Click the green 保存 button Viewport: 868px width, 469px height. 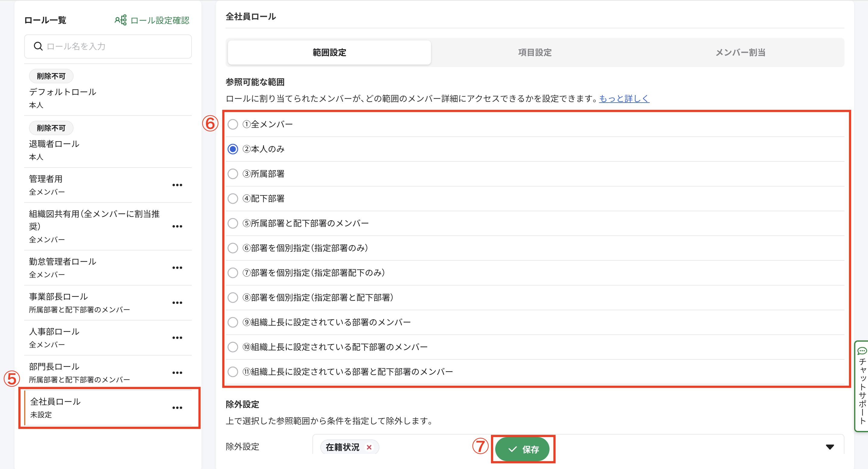click(x=522, y=449)
